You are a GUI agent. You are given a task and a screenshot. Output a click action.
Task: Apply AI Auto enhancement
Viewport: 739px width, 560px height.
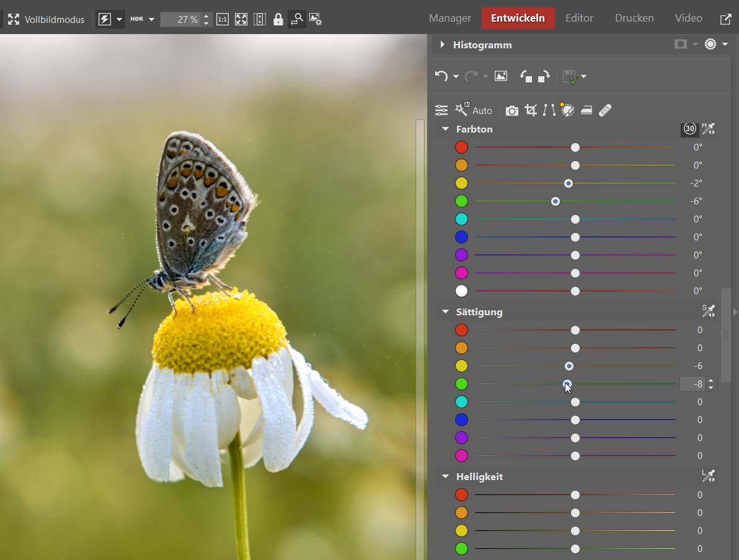click(474, 110)
